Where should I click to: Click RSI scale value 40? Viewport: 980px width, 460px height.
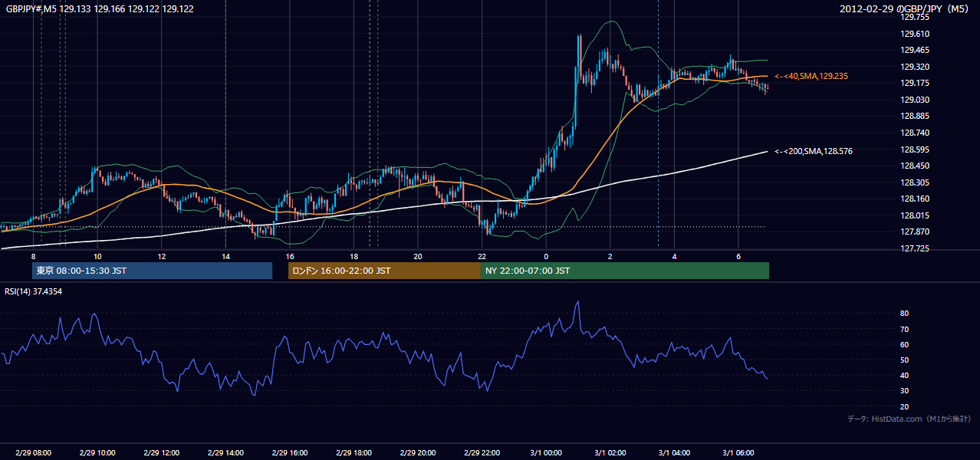click(905, 375)
